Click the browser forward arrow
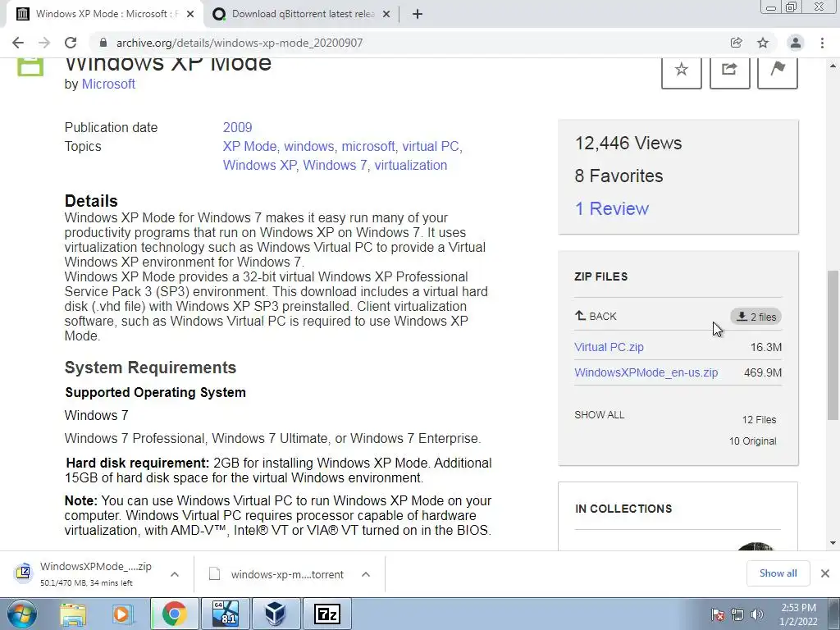Image resolution: width=840 pixels, height=630 pixels. click(44, 43)
